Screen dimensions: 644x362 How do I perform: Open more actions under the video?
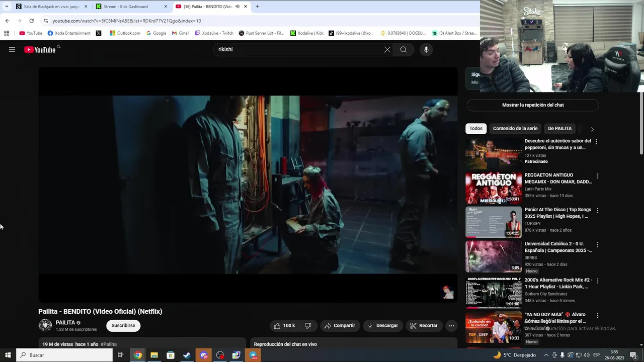point(451,326)
